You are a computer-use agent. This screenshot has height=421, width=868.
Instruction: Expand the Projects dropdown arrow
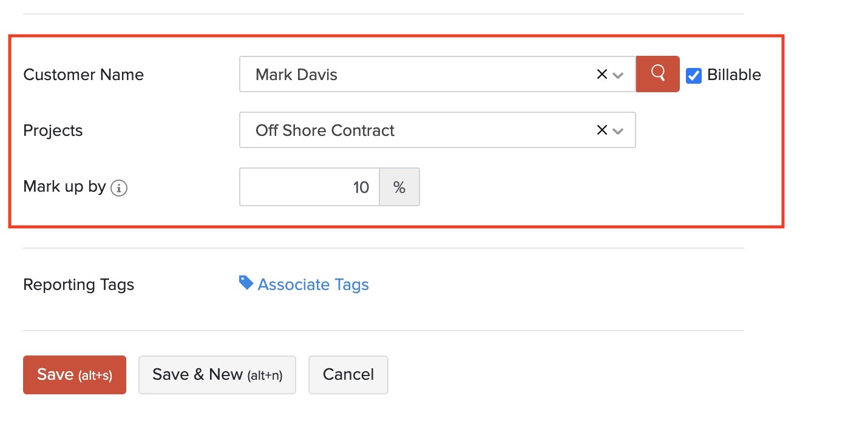click(x=619, y=131)
